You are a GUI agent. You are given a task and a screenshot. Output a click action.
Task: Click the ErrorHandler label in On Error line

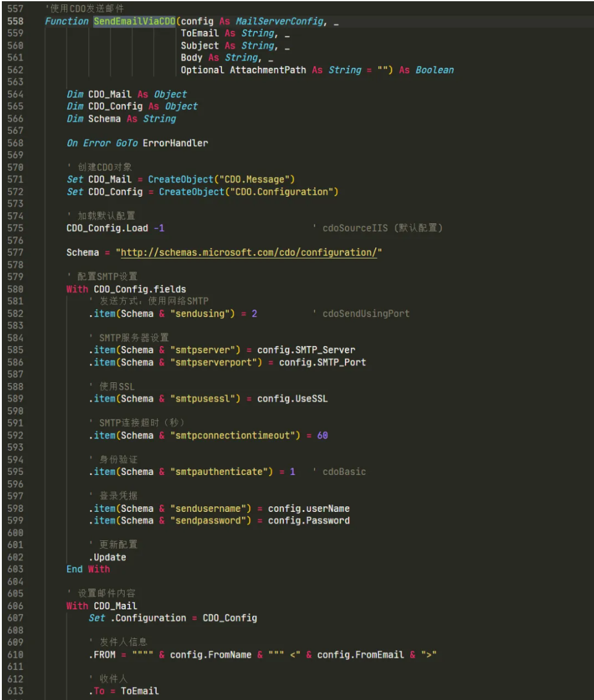tap(176, 143)
